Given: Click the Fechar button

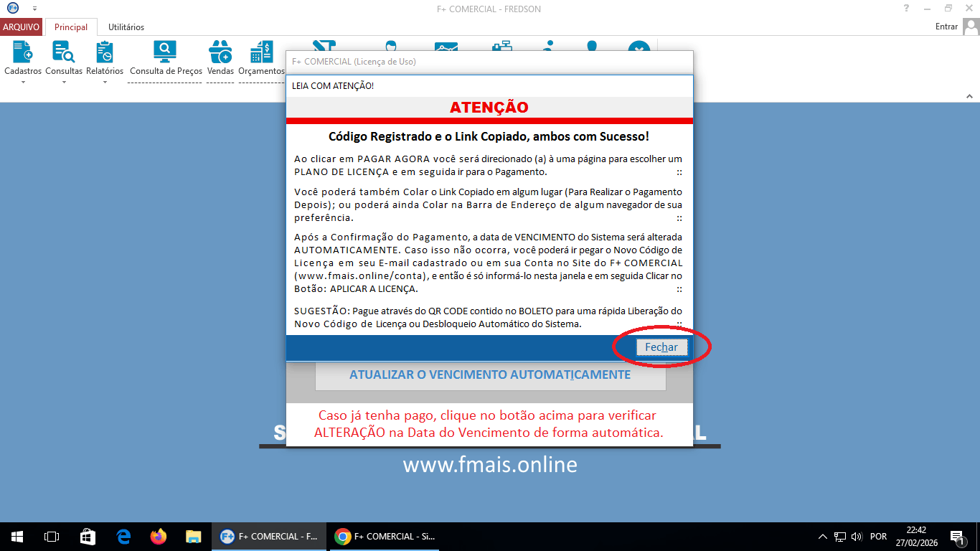Looking at the screenshot, I should 661,347.
